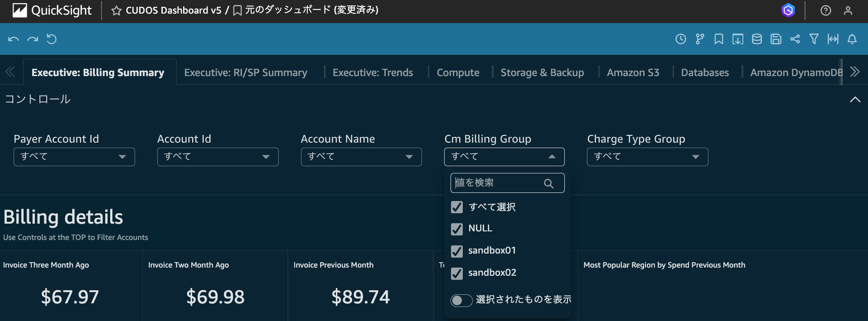
Task: Switch to the Amazon DynamoDB tab
Action: click(x=796, y=72)
